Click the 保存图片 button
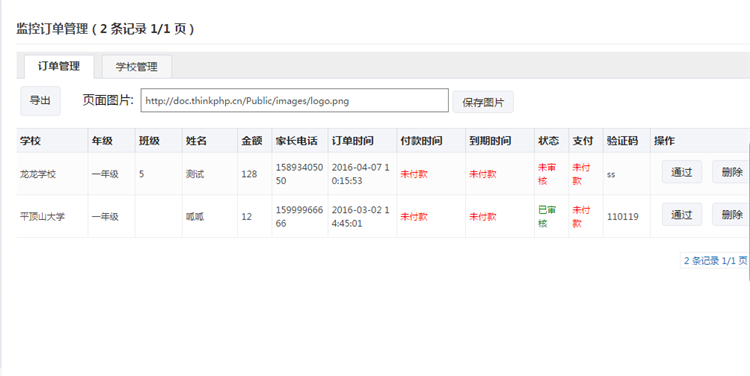This screenshot has width=750, height=376. click(483, 102)
